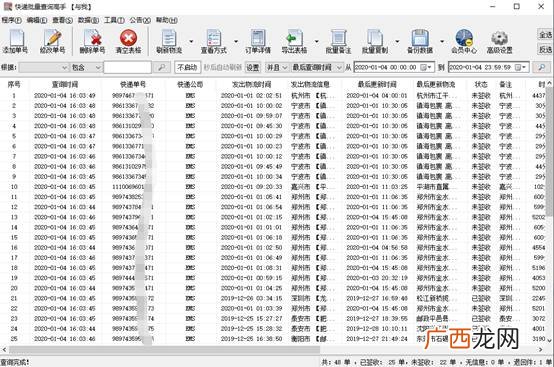Sort by the 最后更新时间 column header
The height and width of the screenshot is (367, 554).
(377, 84)
